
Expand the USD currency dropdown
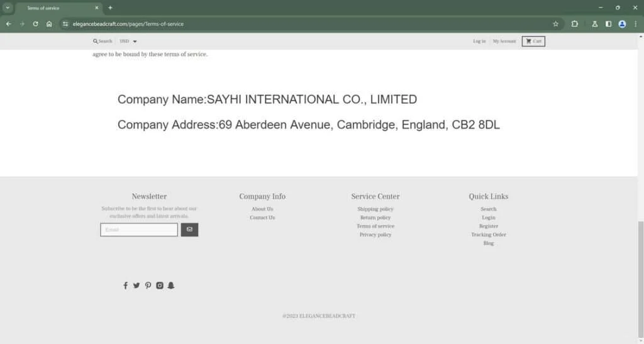pyautogui.click(x=128, y=41)
